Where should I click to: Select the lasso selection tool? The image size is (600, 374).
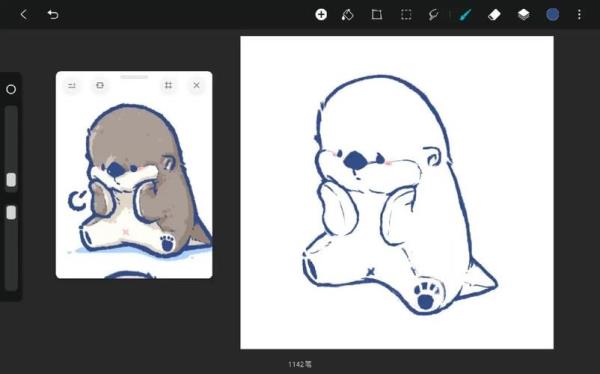(434, 15)
